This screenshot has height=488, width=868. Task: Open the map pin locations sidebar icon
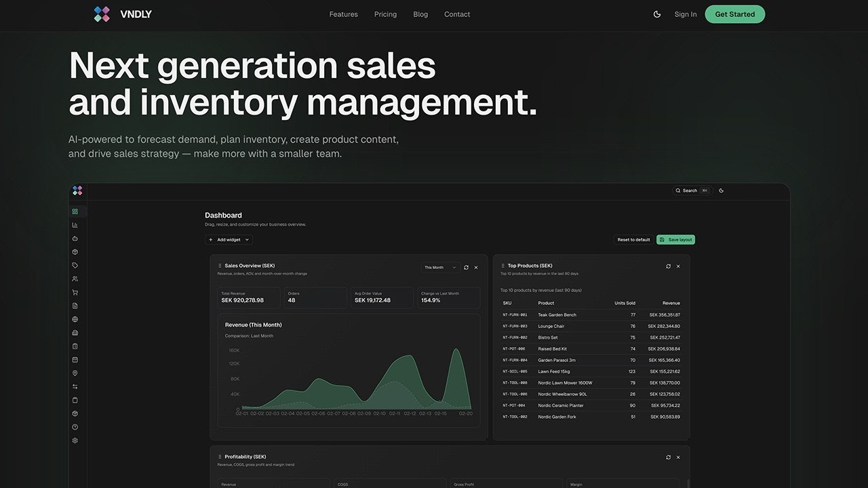75,373
